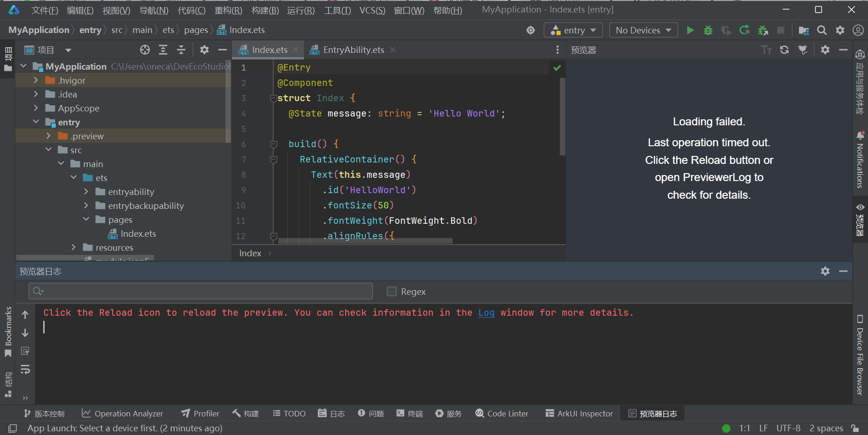Expand the .preview folder
Viewport: 868px width, 435px height.
pos(48,136)
